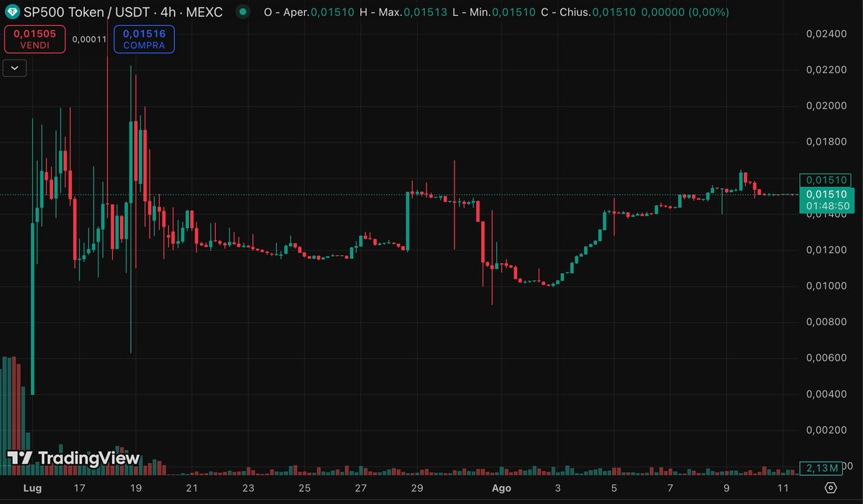The image size is (863, 504).
Task: Click the 0,02400 price axis label
Action: pos(826,34)
